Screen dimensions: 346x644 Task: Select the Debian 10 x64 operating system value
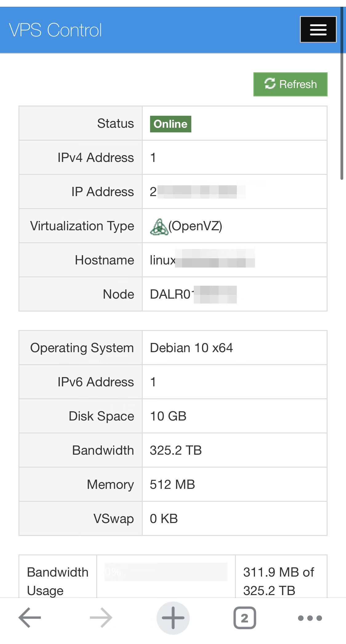point(191,348)
